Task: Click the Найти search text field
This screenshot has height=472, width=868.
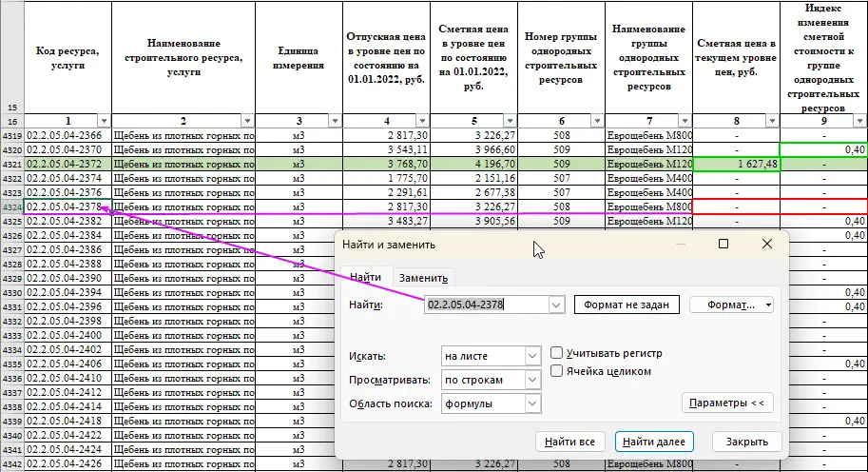Action: click(x=485, y=305)
